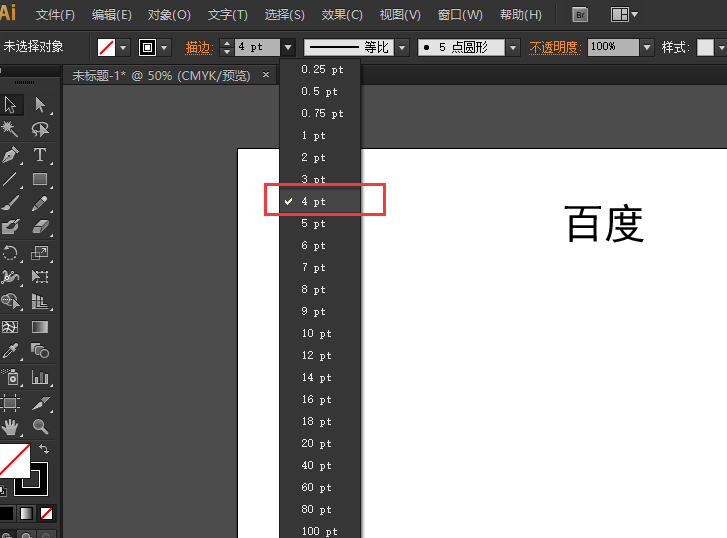Click the swap fill and stroke arrow
This screenshot has height=538, width=727.
[44, 448]
